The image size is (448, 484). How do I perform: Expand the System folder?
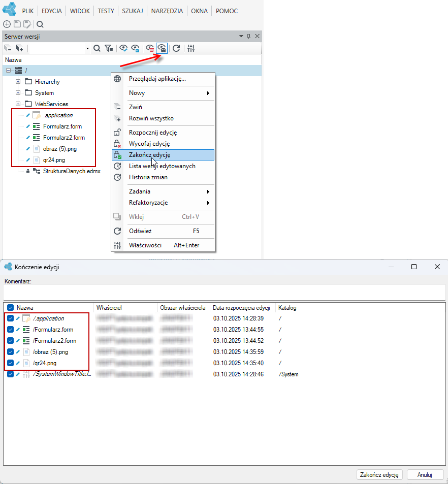coord(18,92)
